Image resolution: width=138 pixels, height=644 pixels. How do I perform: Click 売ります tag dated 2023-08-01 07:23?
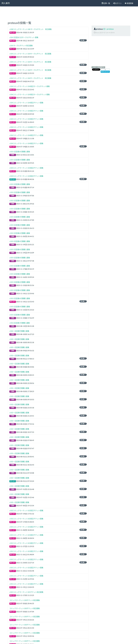pyautogui.click(x=13, y=481)
